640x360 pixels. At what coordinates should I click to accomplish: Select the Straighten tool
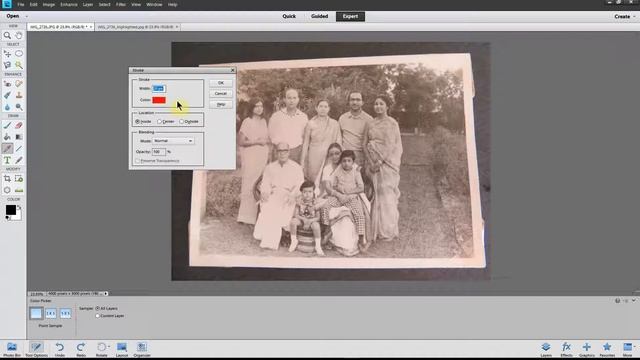tap(19, 190)
